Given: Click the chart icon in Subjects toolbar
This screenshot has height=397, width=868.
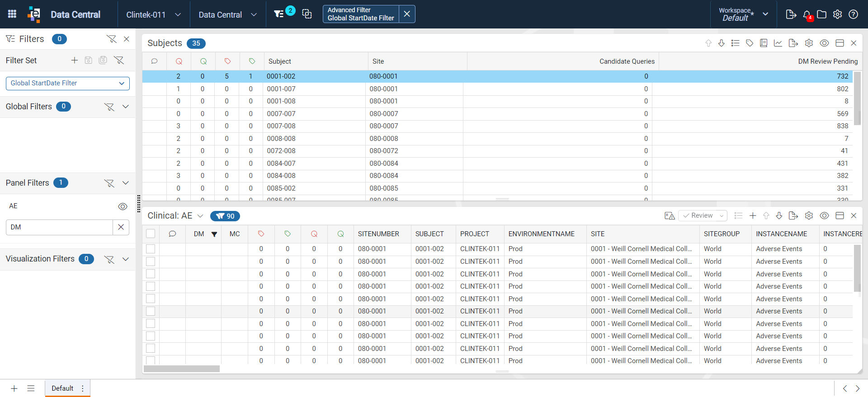Looking at the screenshot, I should click(778, 43).
